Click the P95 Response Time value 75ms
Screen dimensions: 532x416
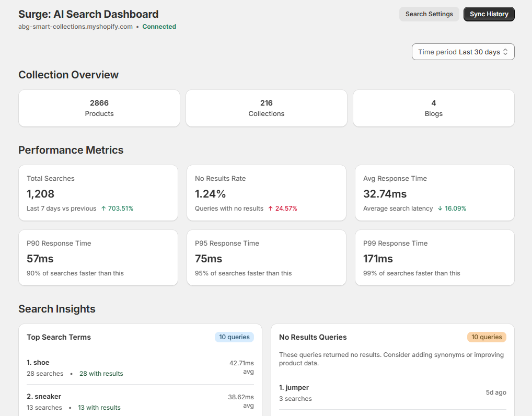coord(209,259)
